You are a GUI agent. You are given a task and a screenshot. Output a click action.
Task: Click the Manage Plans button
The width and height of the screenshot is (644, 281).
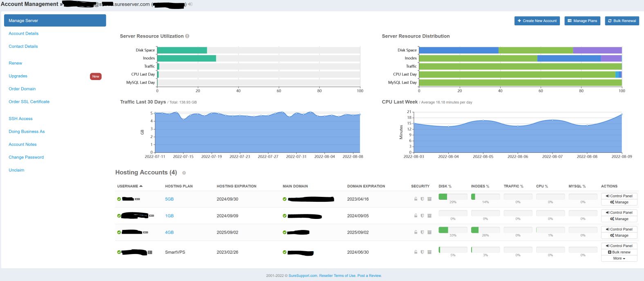click(x=582, y=21)
